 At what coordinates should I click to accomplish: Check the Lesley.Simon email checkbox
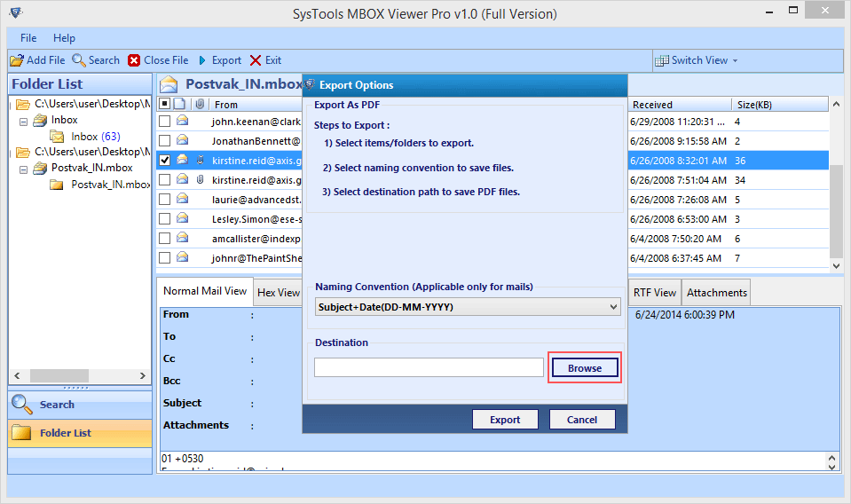(x=165, y=218)
